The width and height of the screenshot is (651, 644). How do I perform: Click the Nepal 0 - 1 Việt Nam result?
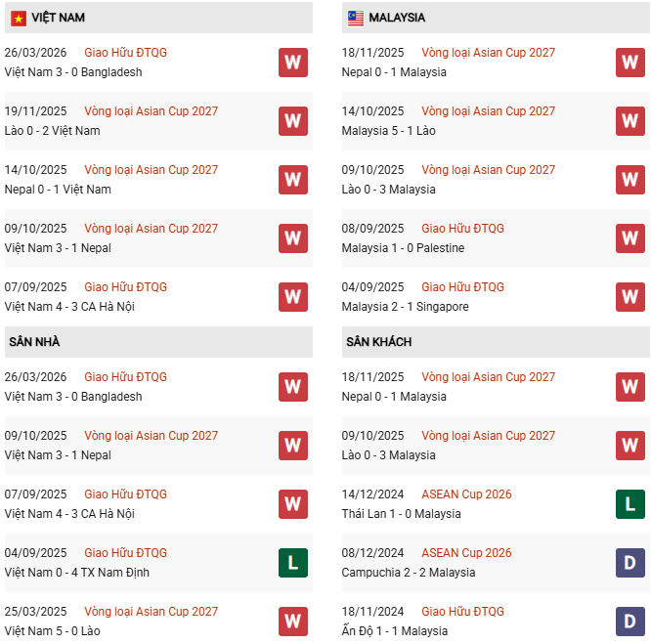tap(58, 190)
